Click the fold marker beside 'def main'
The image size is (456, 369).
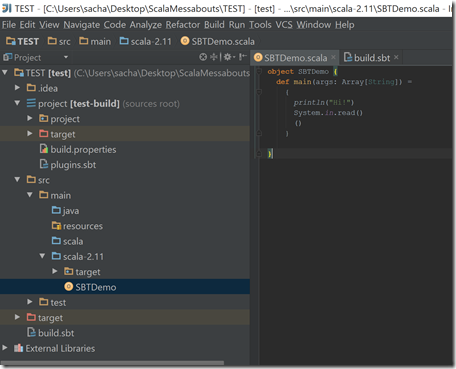coord(259,92)
